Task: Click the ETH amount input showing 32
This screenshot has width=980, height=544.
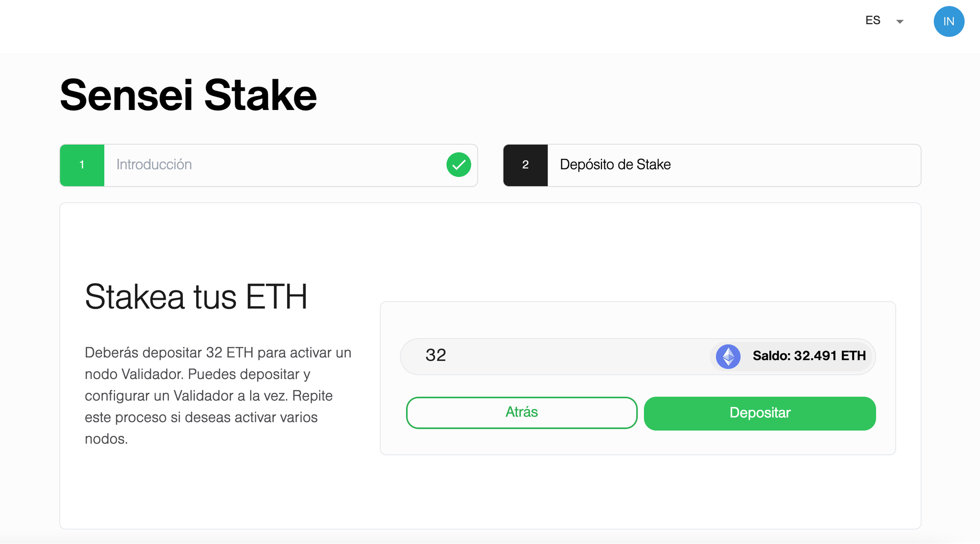Action: [526, 356]
